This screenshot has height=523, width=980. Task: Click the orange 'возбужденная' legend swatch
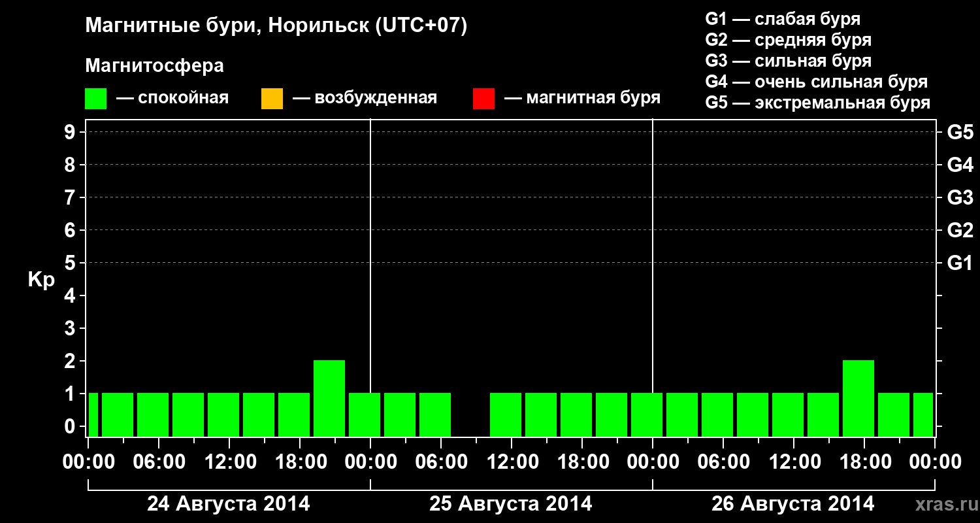click(x=272, y=99)
